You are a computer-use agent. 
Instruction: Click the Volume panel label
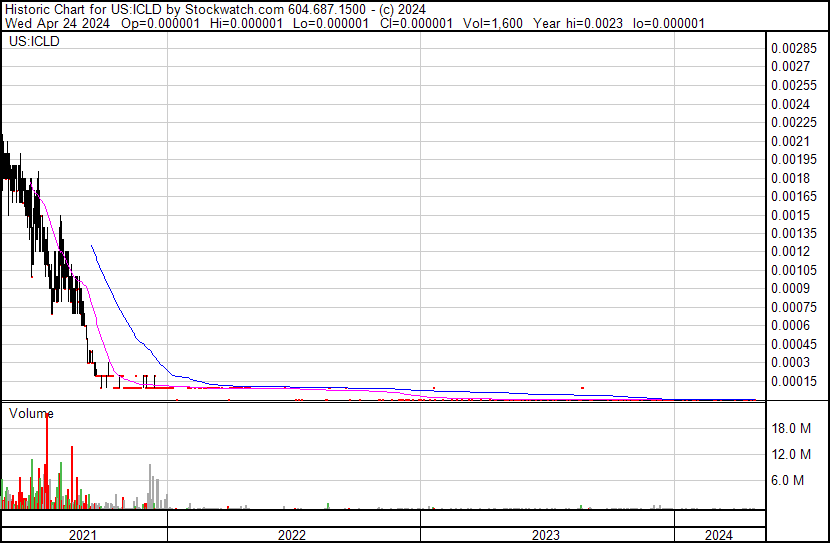coord(31,413)
